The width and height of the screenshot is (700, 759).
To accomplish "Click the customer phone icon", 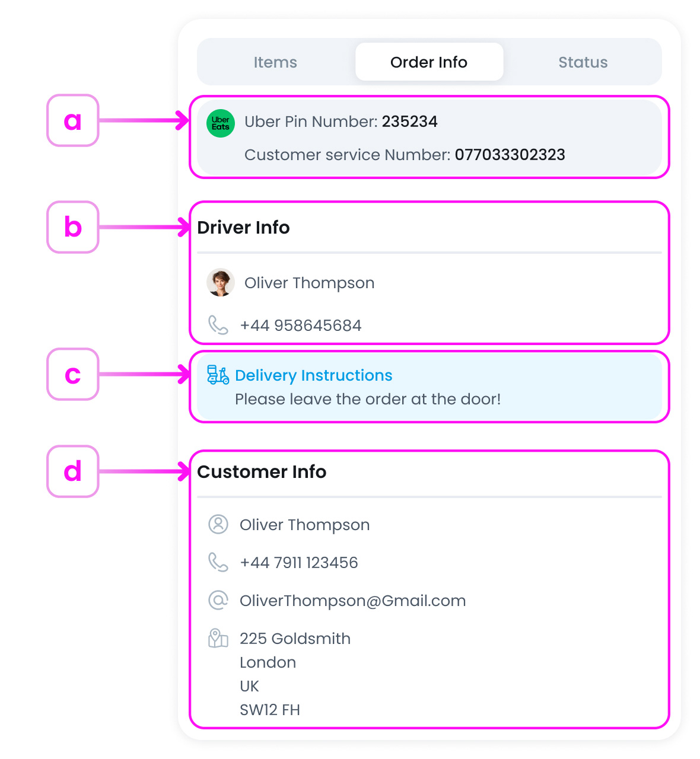I will (x=218, y=562).
